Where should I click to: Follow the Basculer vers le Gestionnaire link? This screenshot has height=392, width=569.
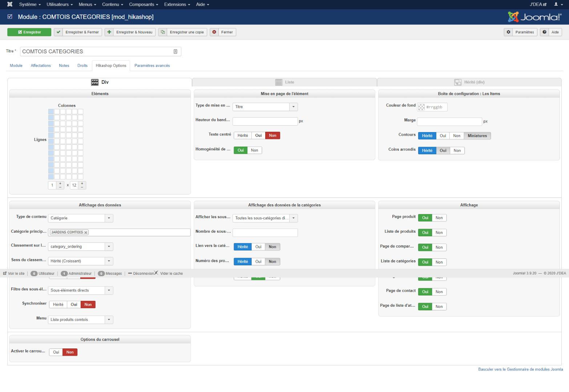tap(520, 369)
